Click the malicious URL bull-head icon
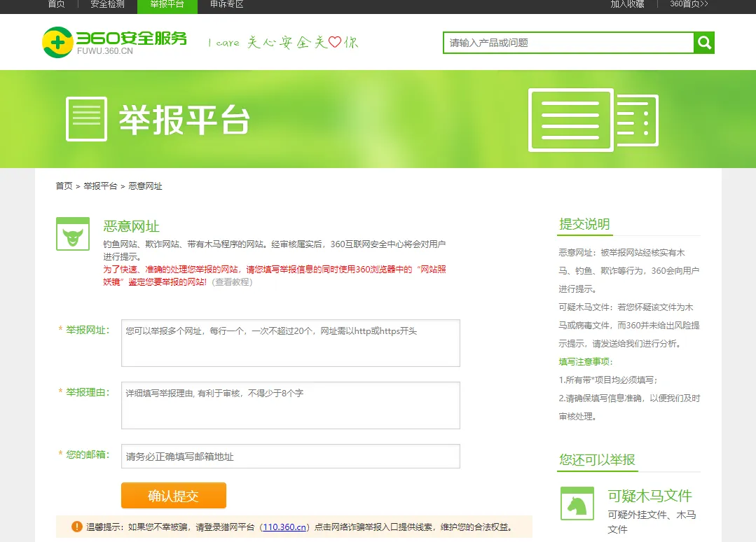 point(73,234)
